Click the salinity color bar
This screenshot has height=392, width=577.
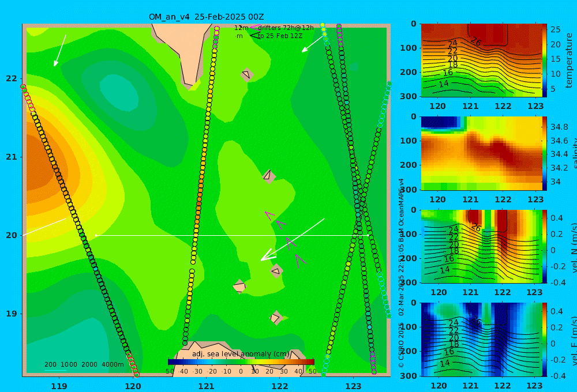point(545,153)
